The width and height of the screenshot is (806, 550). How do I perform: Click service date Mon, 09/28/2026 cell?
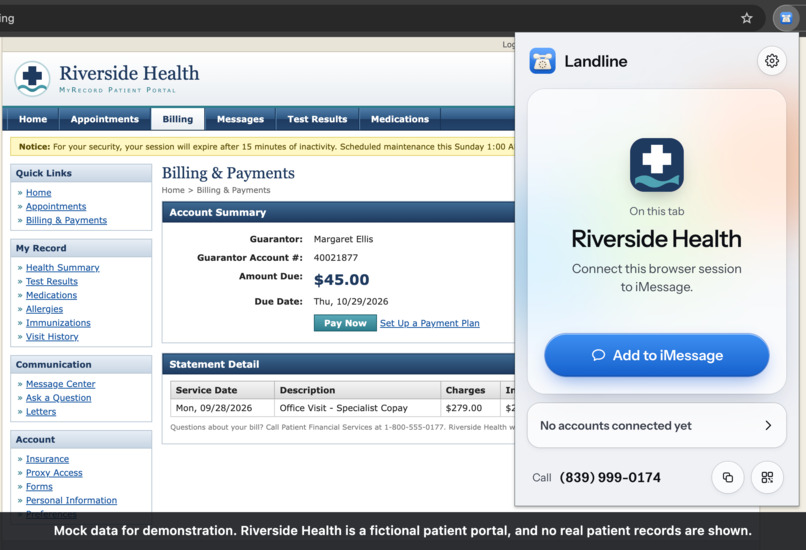pyautogui.click(x=222, y=408)
